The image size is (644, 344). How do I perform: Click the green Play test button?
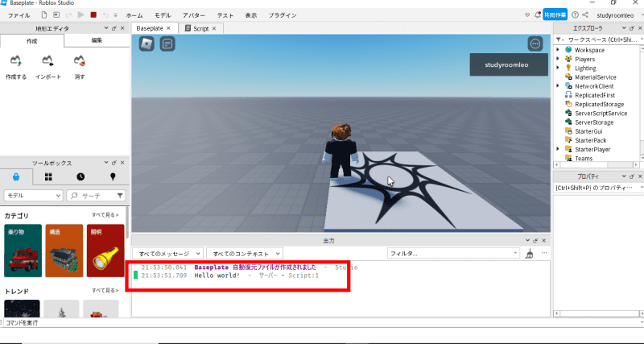81,15
